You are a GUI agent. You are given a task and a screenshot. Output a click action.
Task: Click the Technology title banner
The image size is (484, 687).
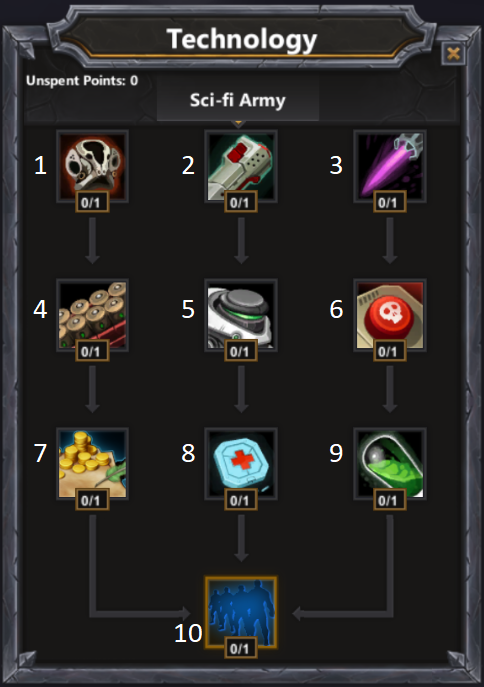241,39
